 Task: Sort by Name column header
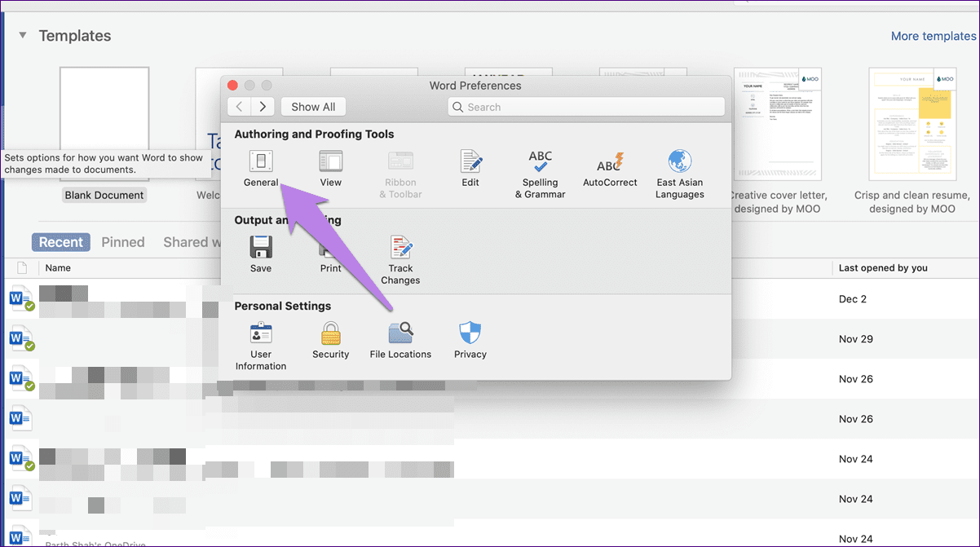58,267
